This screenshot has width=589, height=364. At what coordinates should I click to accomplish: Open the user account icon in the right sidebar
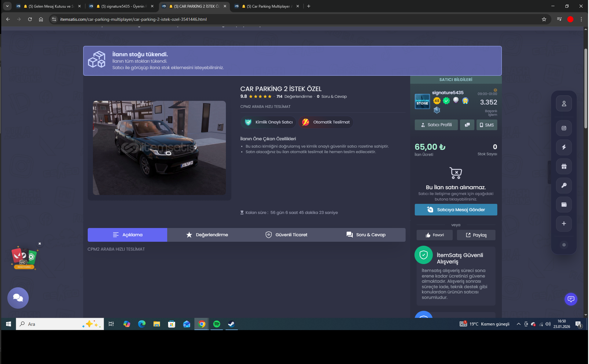point(564,104)
